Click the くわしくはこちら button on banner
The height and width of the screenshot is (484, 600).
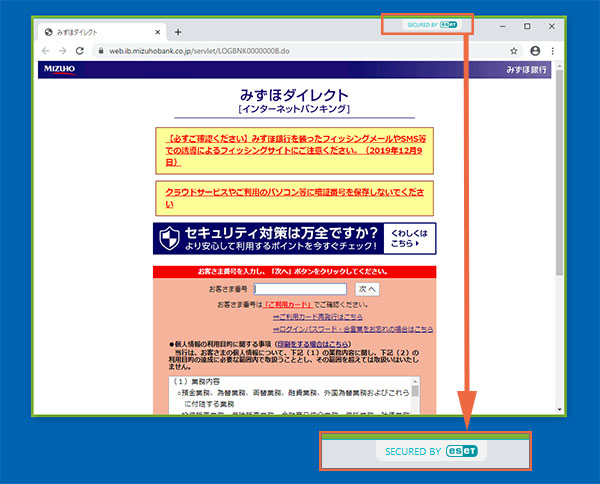click(x=409, y=238)
